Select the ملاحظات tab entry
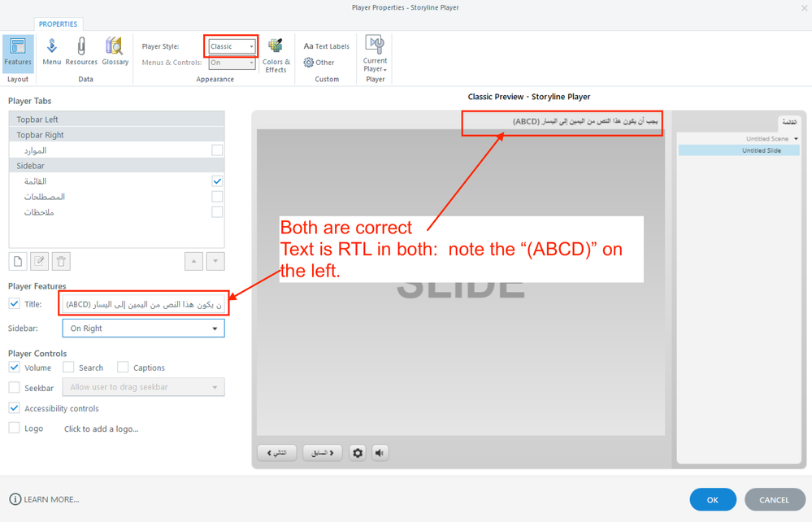The image size is (812, 522). click(x=39, y=212)
